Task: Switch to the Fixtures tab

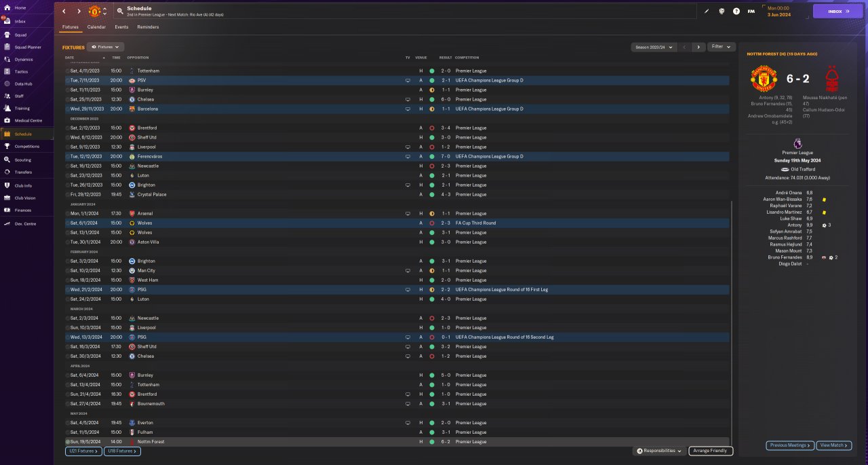Action: click(71, 27)
